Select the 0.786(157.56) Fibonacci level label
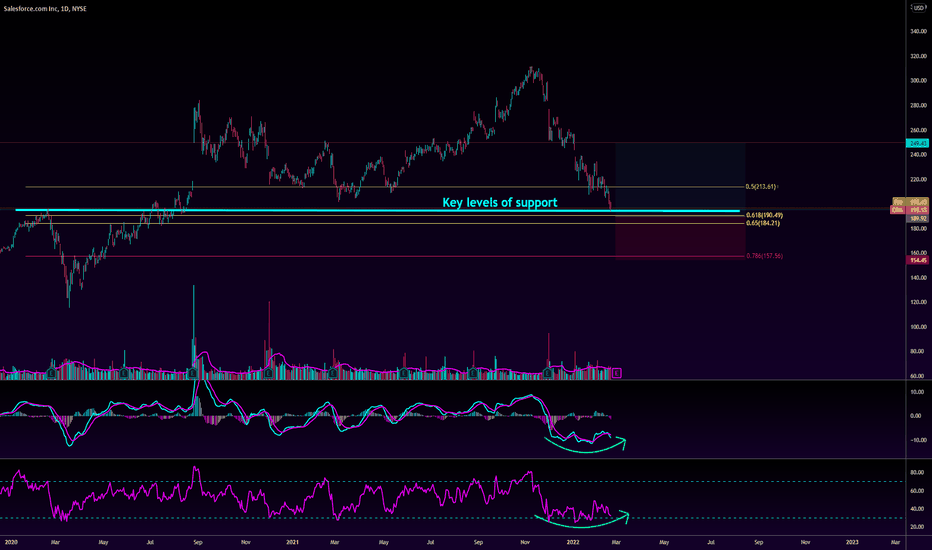This screenshot has height=550, width=932. coord(764,256)
